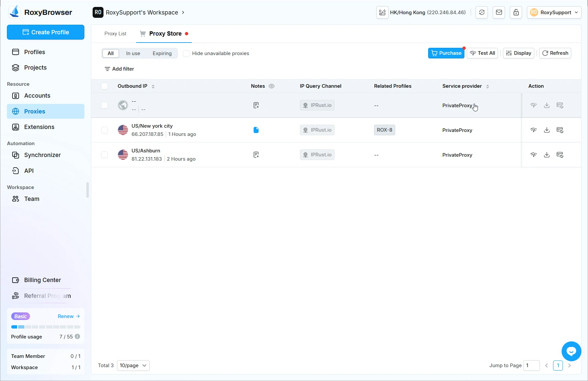Image resolution: width=588 pixels, height=381 pixels.
Task: Toggle Notes column visibility eye icon
Action: tap(272, 86)
